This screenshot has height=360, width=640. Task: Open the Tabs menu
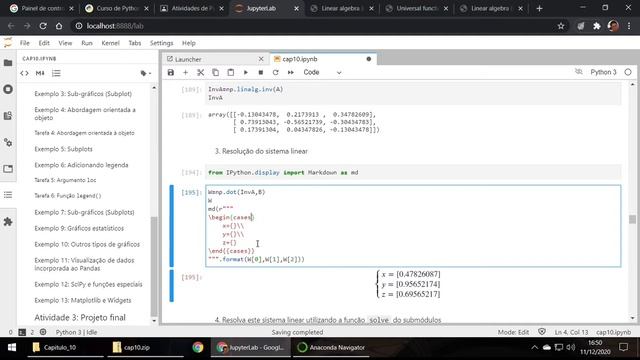[x=135, y=43]
